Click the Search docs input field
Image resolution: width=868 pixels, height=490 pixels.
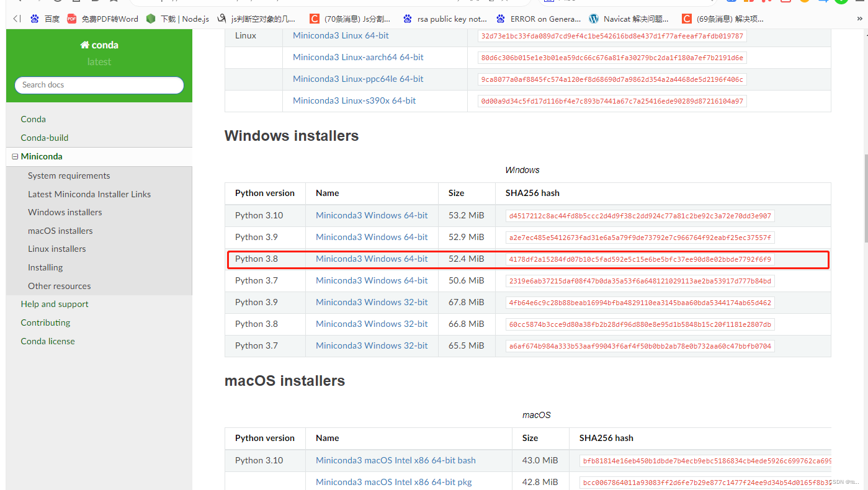click(x=99, y=85)
